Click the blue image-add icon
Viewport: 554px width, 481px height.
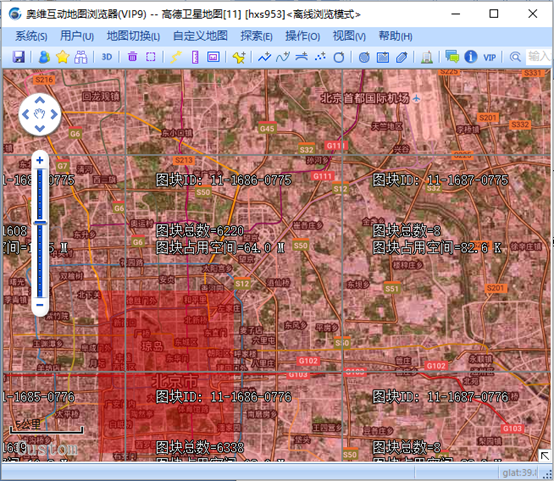click(x=383, y=57)
